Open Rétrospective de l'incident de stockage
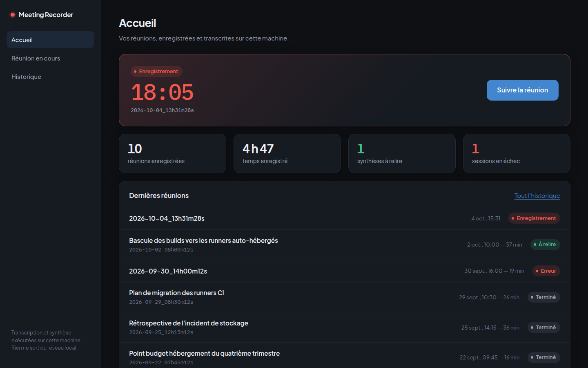This screenshot has height=368, width=588. (x=345, y=328)
